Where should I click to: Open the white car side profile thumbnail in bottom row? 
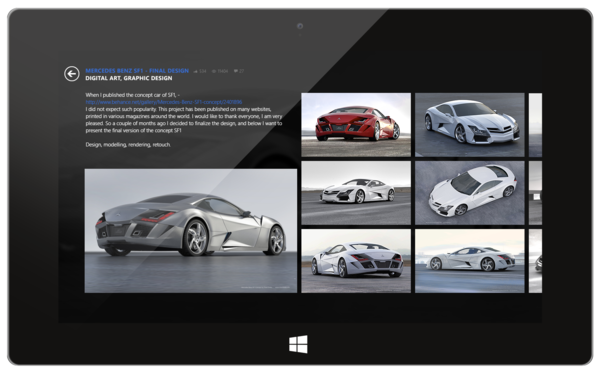[470, 261]
